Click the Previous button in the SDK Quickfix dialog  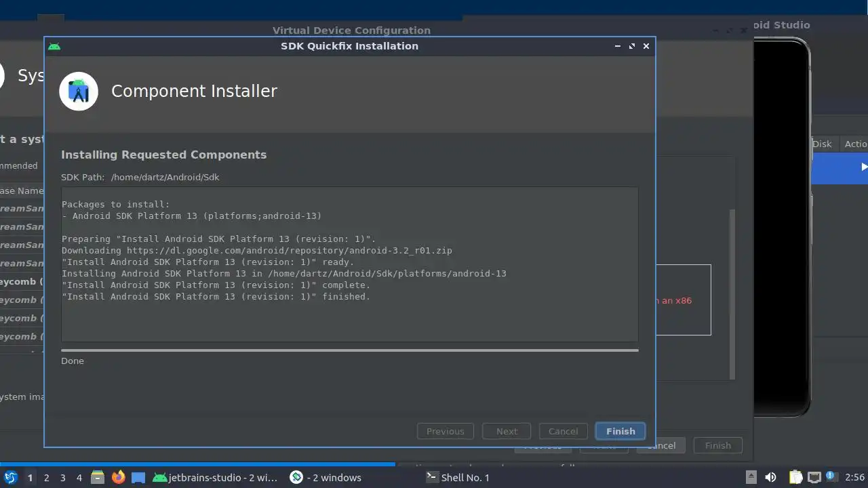click(446, 431)
